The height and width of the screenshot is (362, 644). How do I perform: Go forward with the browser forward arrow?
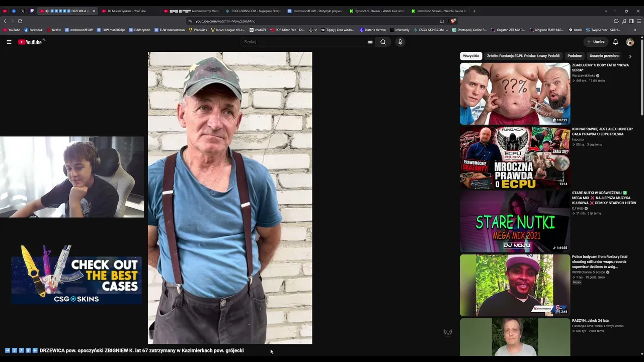13,21
